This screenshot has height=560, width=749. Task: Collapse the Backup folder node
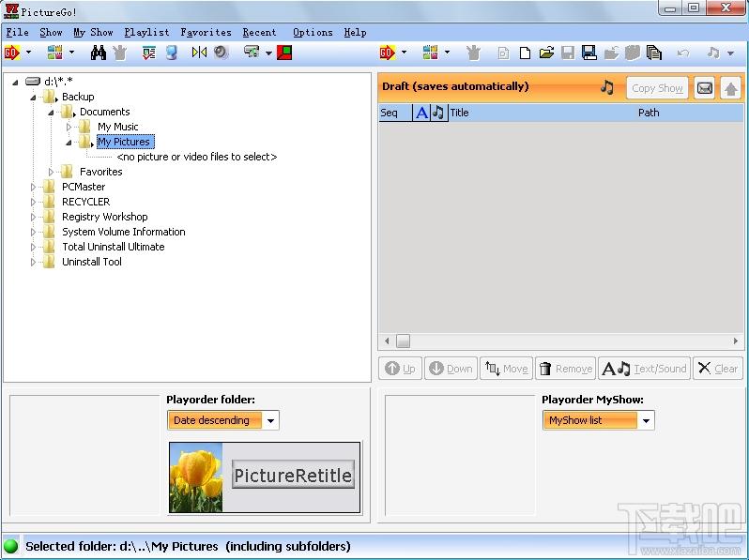33,98
